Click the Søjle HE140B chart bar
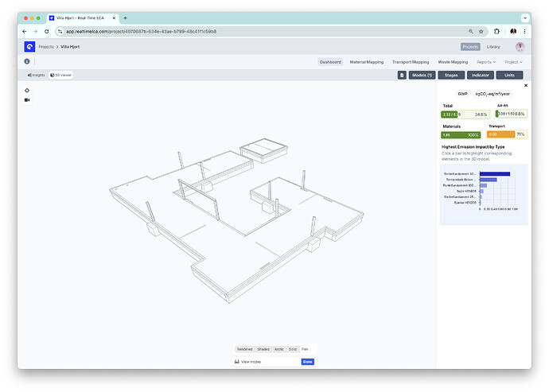Screen dimensions: 549x392 pyautogui.click(x=481, y=191)
